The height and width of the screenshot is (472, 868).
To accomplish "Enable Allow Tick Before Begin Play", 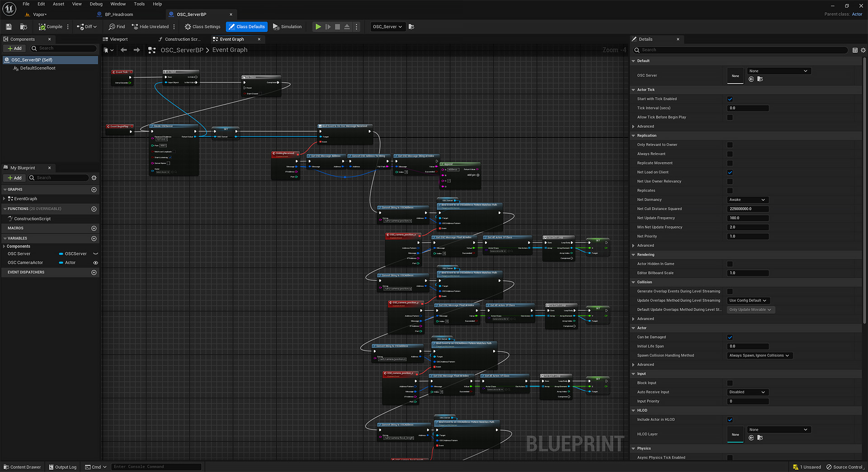I will [730, 118].
